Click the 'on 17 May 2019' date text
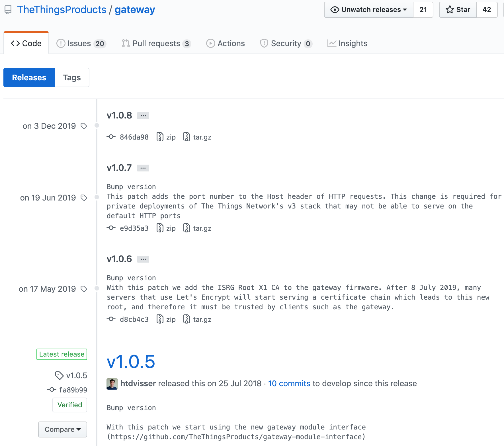Viewport: 504px width, 446px height. [x=47, y=289]
